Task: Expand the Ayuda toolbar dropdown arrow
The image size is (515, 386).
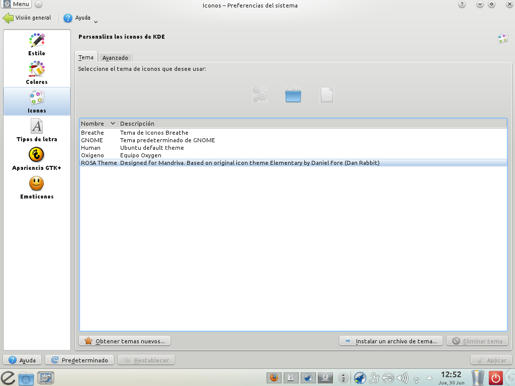Action: click(x=96, y=22)
